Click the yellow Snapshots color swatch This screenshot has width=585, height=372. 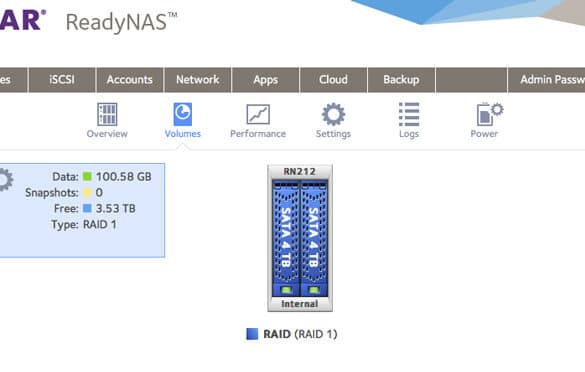[x=87, y=193]
